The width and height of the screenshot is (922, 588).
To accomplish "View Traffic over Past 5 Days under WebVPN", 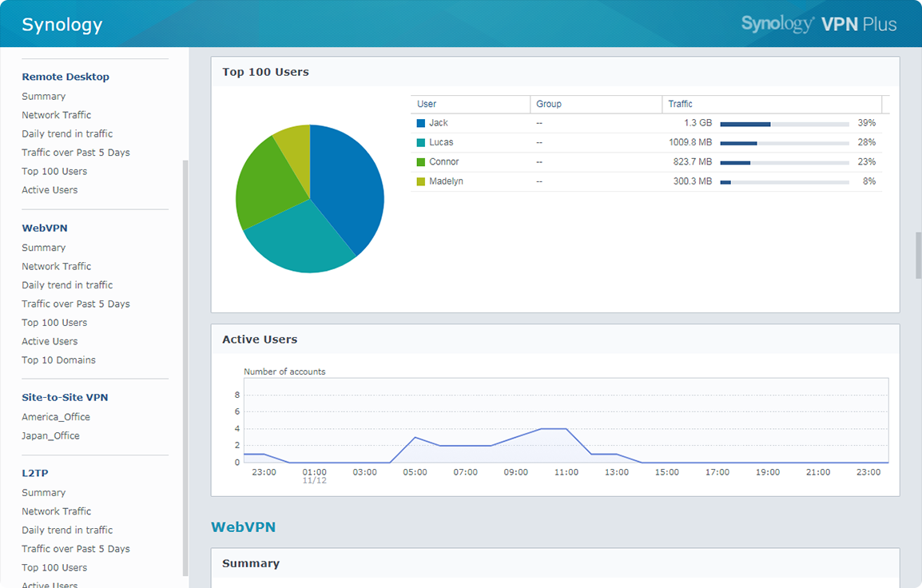I will 75,304.
